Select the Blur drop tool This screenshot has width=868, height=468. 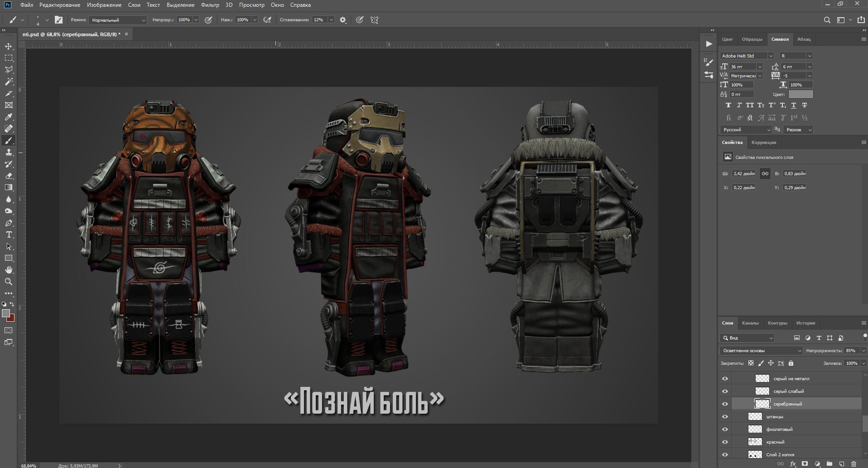click(x=9, y=199)
